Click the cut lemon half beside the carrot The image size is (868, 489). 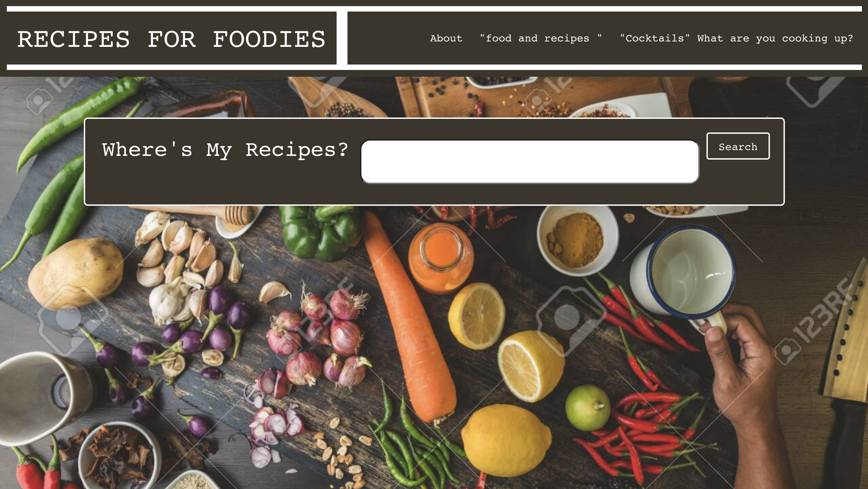click(x=477, y=316)
